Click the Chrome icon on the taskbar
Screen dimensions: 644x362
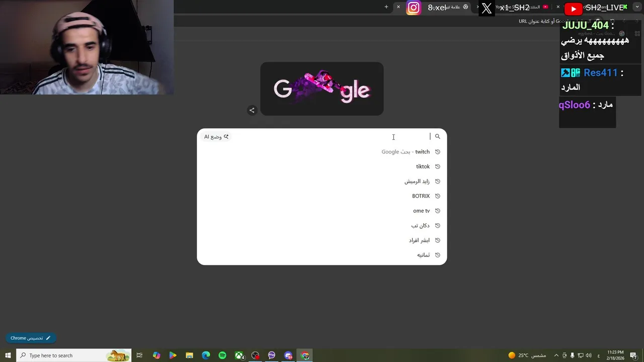305,355
